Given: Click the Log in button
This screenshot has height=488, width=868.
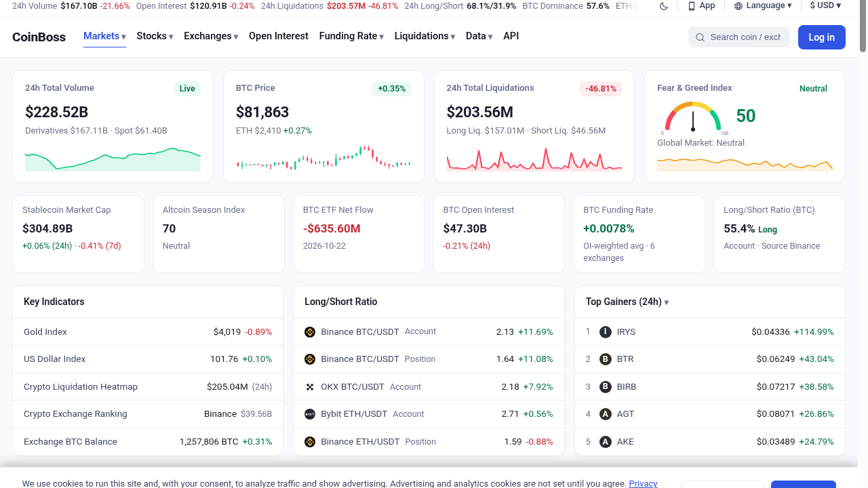Looking at the screenshot, I should (822, 37).
